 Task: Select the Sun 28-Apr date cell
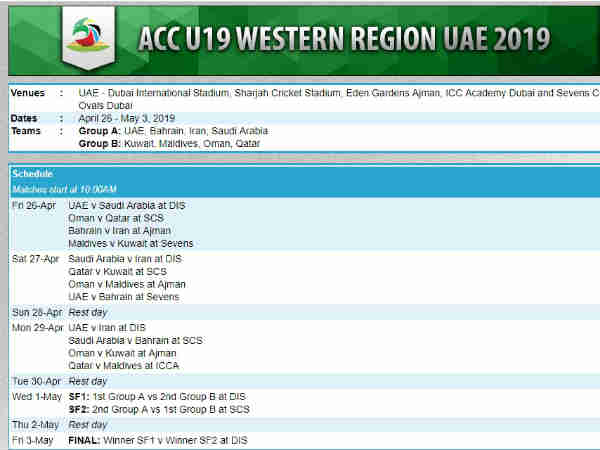click(x=37, y=312)
